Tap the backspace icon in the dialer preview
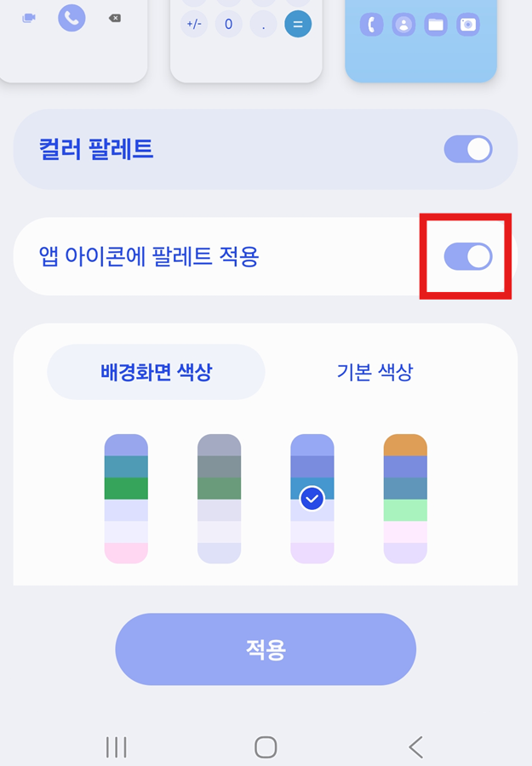 [117, 19]
